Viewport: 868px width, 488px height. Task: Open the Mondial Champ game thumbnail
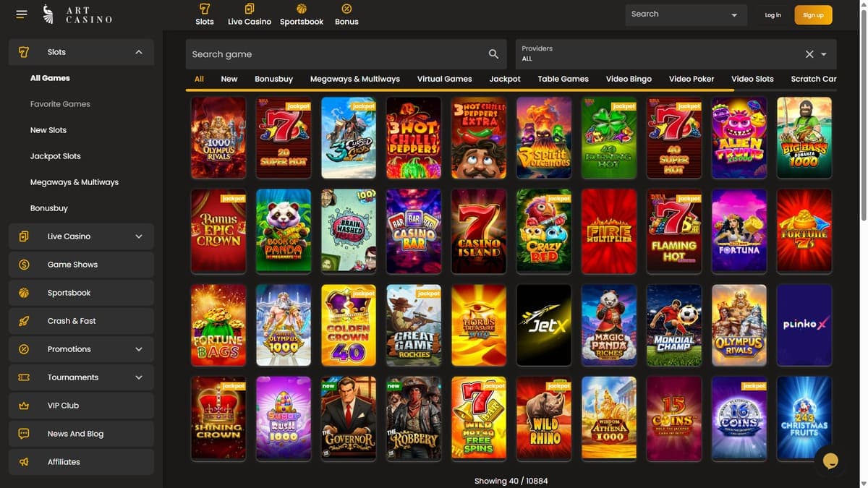pyautogui.click(x=674, y=325)
